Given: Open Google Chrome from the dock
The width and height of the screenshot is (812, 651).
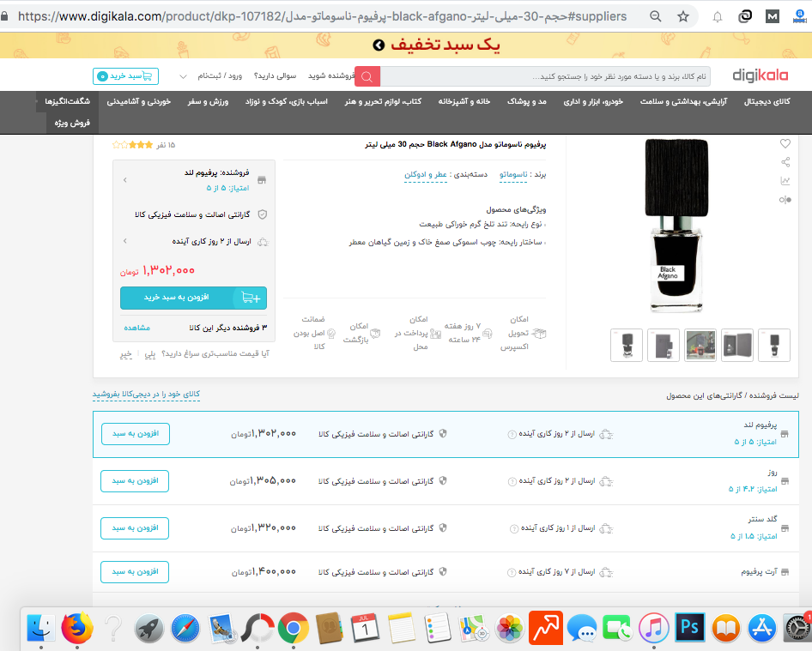Looking at the screenshot, I should (x=293, y=628).
